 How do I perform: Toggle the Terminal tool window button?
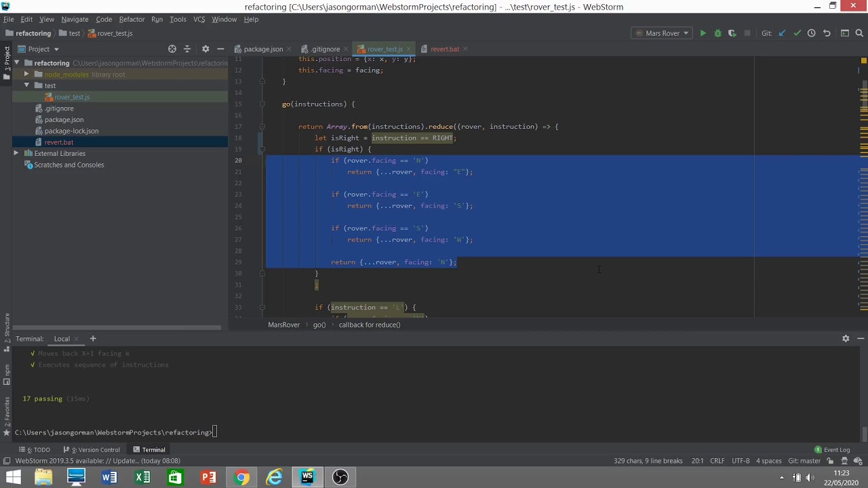(149, 449)
